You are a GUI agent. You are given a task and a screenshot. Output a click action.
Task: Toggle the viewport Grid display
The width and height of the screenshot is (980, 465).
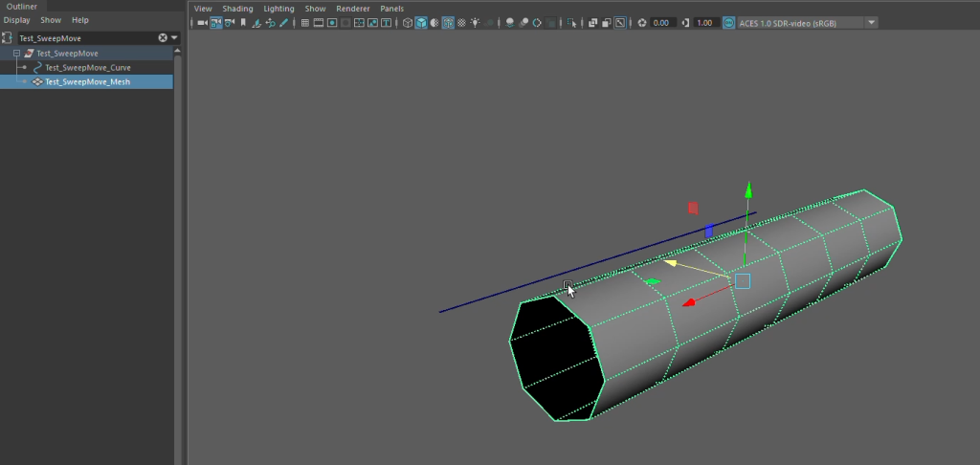(x=304, y=22)
